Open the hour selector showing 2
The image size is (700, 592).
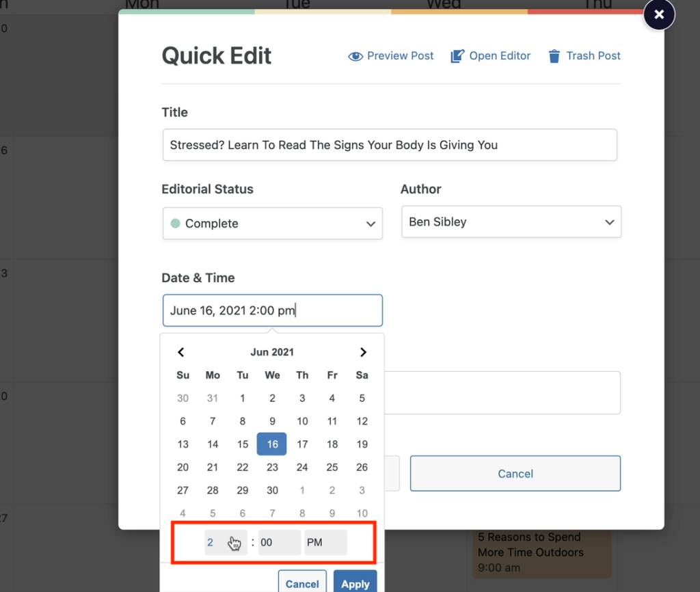[x=226, y=543]
